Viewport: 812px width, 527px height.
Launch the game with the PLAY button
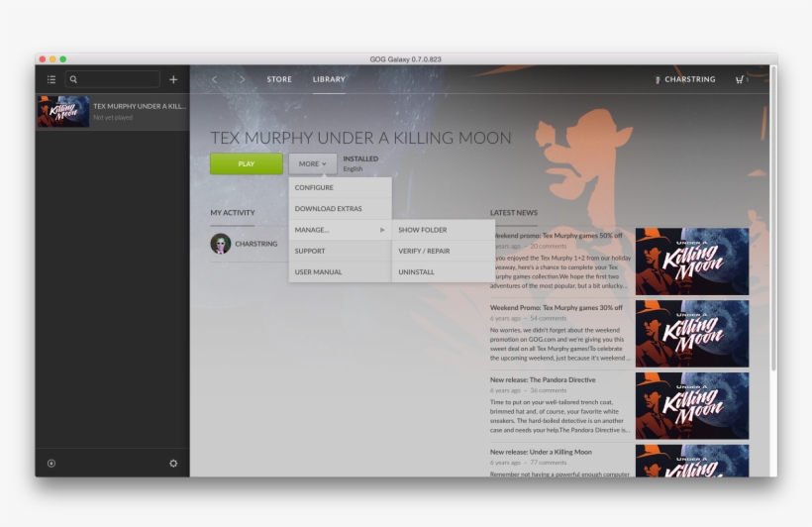247,163
